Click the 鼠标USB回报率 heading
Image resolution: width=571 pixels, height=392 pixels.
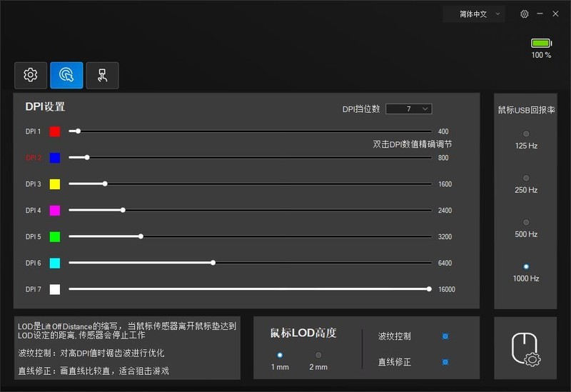[526, 110]
